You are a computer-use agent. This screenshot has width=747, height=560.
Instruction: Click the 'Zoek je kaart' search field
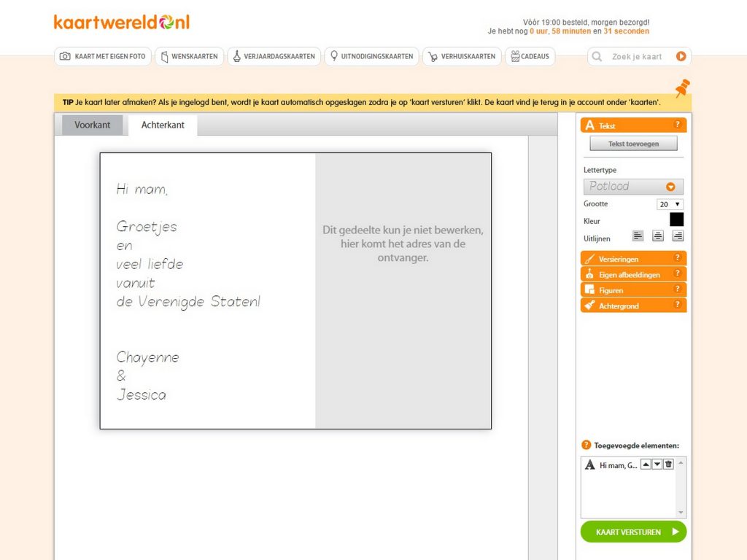(636, 56)
